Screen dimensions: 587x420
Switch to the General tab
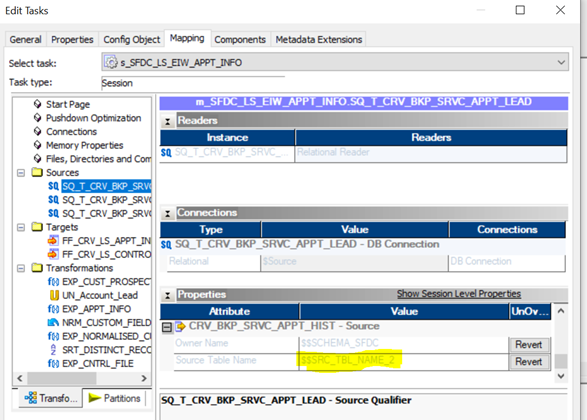pos(25,39)
